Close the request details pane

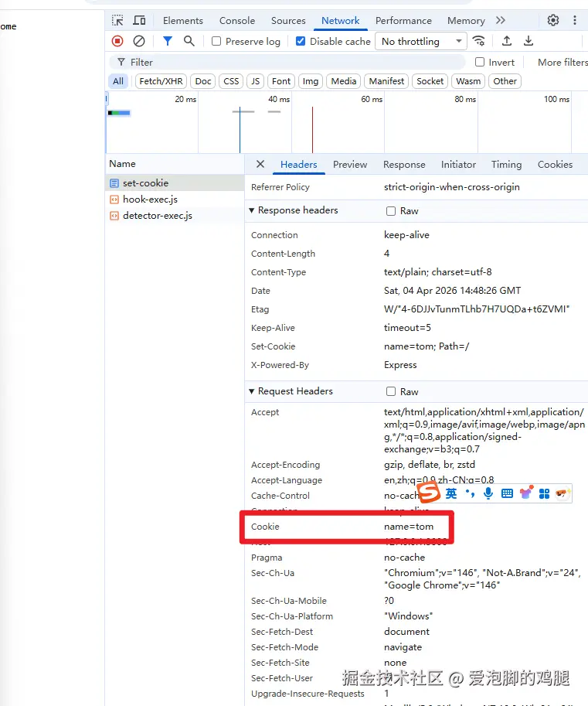pos(260,164)
